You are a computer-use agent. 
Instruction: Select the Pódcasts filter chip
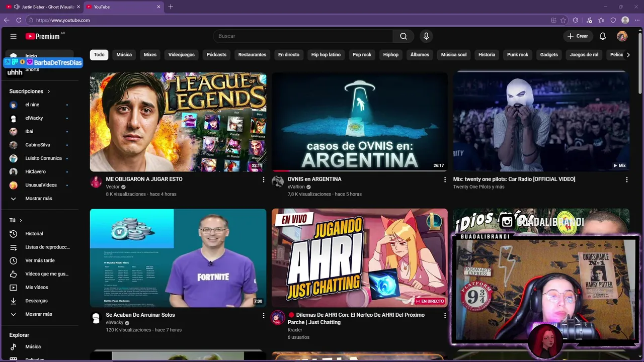(x=216, y=55)
